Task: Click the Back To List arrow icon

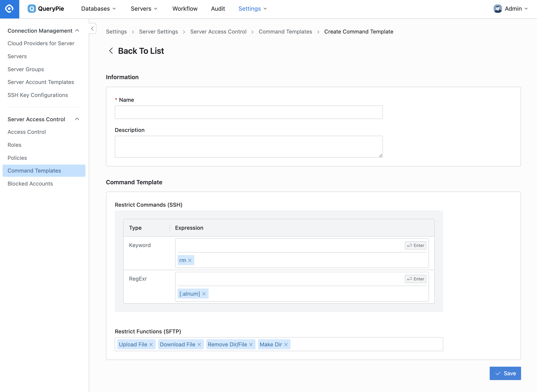Action: [x=111, y=51]
